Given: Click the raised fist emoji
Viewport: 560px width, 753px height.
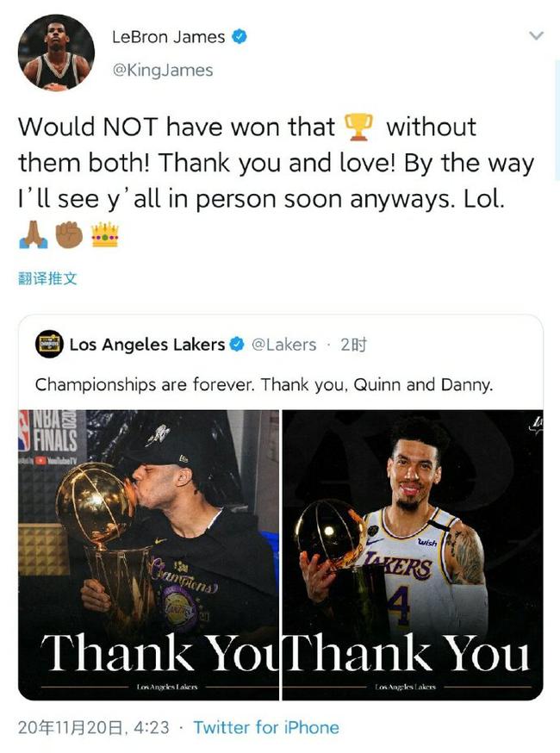Looking at the screenshot, I should pyautogui.click(x=69, y=234).
